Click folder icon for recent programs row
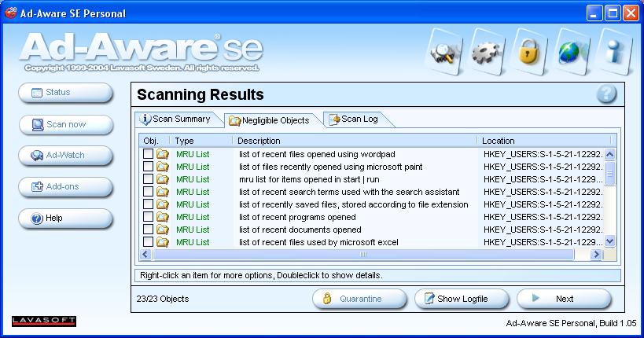Viewport: 644px width, 338px height. click(x=163, y=217)
